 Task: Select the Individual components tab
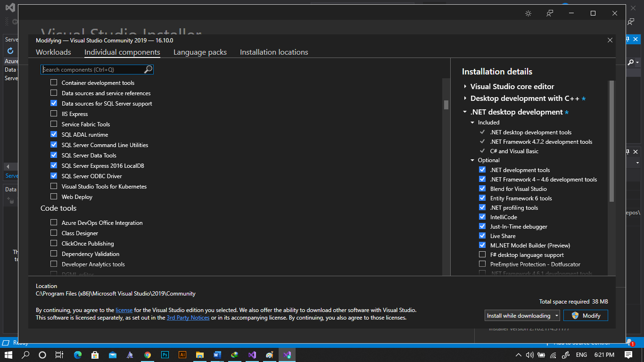click(x=122, y=52)
